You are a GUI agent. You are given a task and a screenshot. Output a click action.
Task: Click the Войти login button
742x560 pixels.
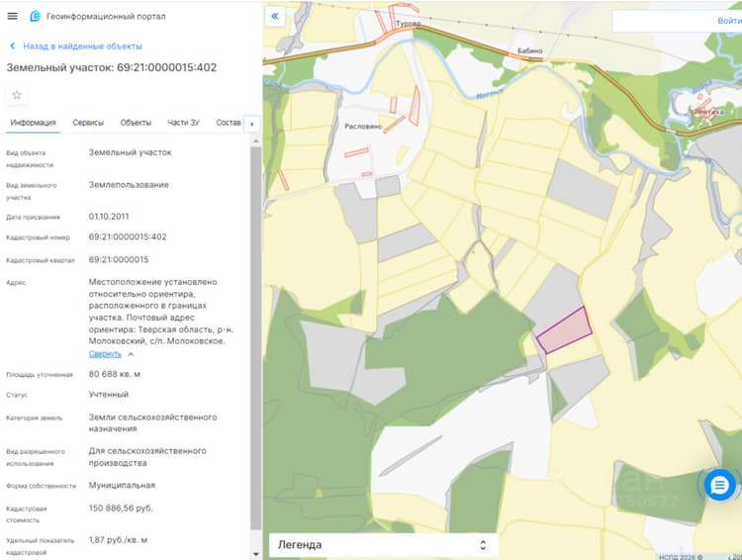pyautogui.click(x=729, y=21)
